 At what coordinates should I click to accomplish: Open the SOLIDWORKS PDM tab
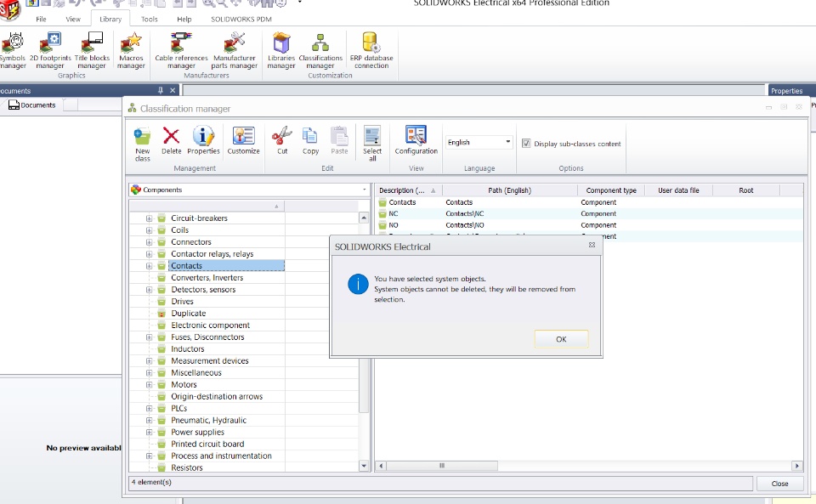[241, 20]
